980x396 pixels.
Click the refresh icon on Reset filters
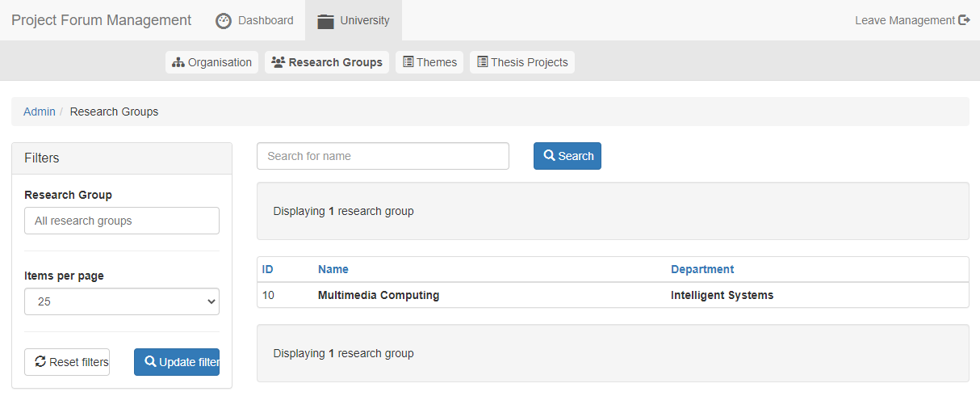click(40, 362)
